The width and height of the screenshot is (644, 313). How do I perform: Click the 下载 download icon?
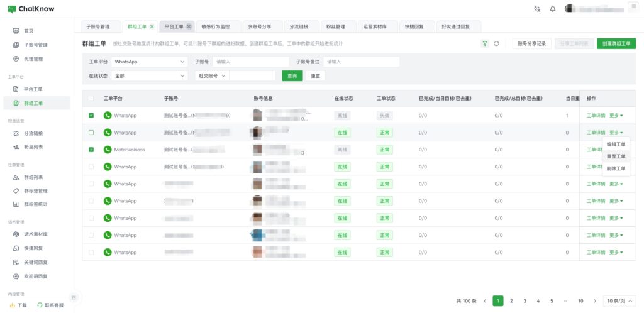[13, 305]
